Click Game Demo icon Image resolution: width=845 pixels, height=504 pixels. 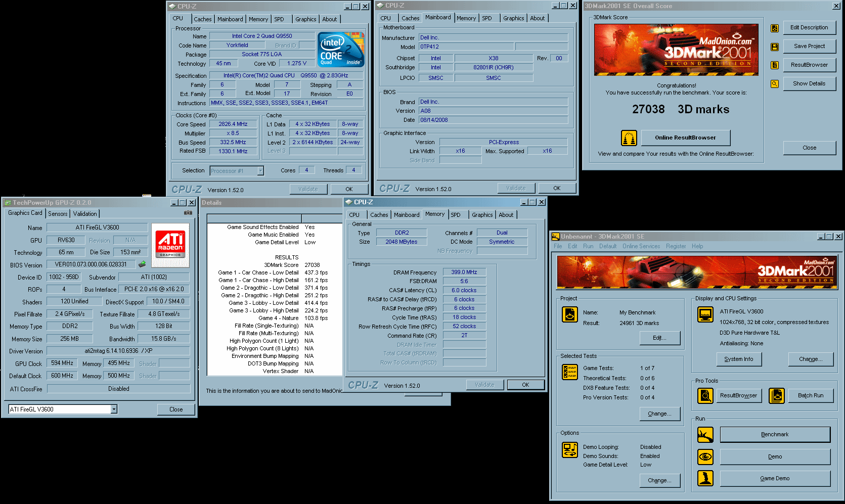(x=705, y=478)
